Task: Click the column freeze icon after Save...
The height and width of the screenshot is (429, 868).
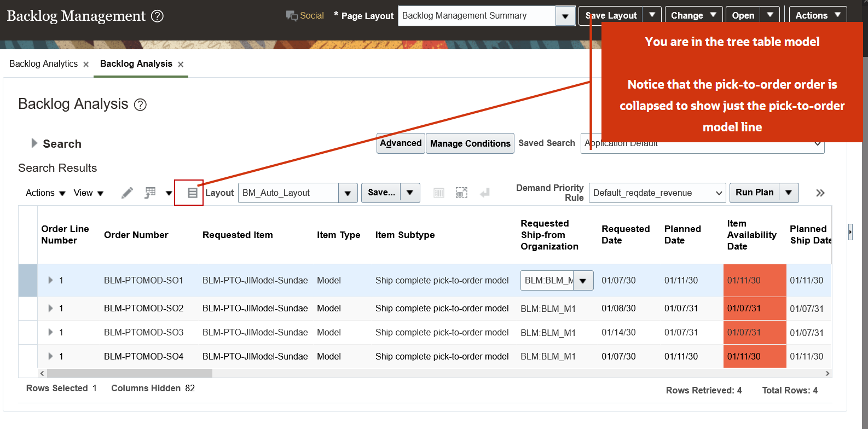Action: [x=439, y=193]
